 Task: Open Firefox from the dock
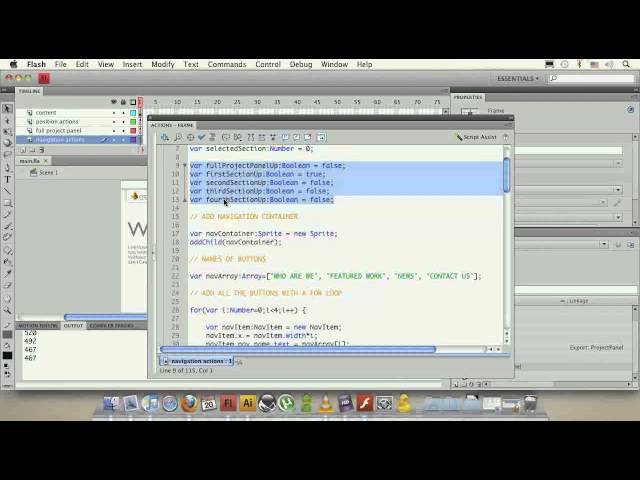pyautogui.click(x=189, y=404)
